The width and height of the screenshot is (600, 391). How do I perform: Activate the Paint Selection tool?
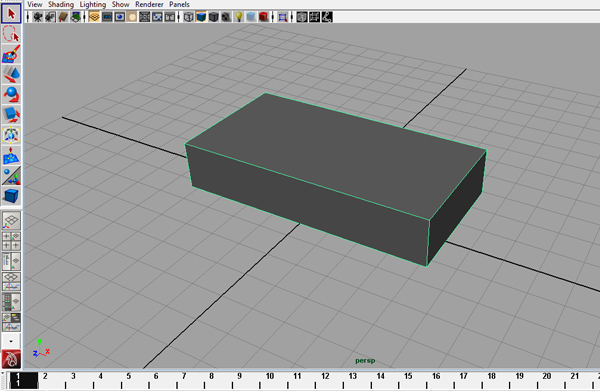(x=11, y=54)
